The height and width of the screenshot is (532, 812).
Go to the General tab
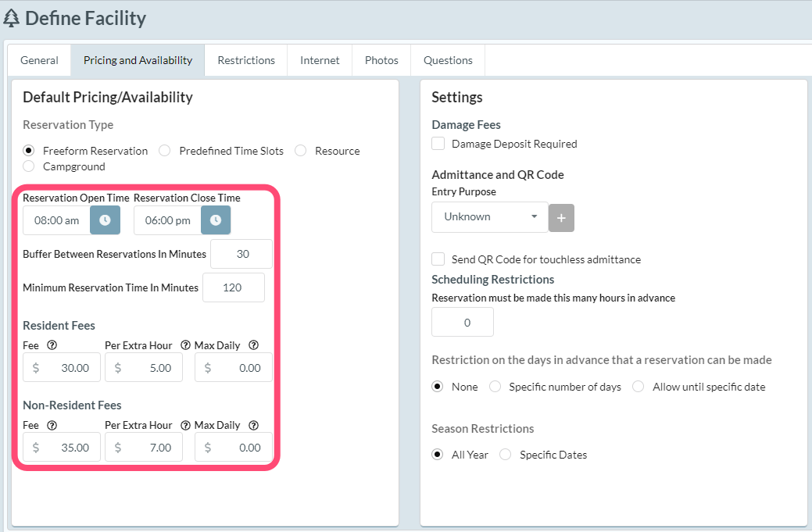(x=39, y=60)
